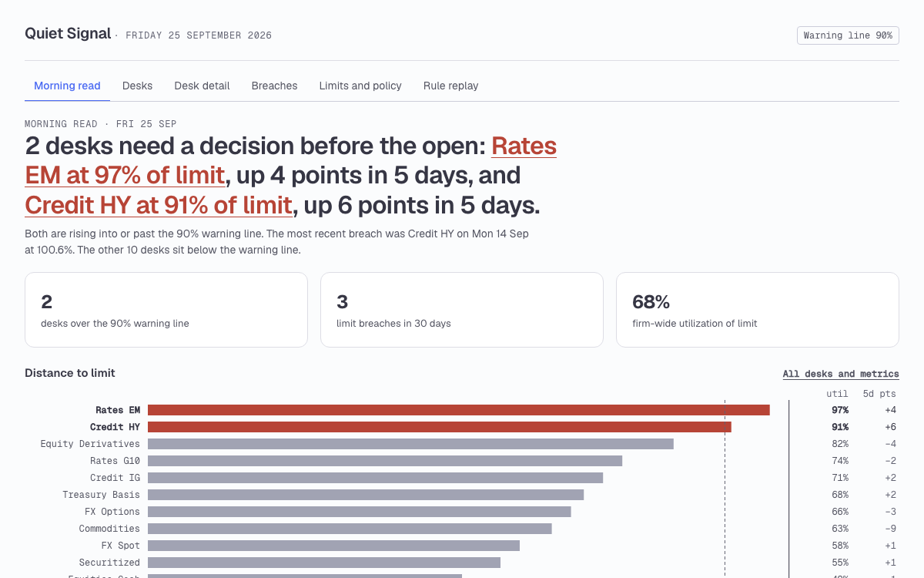Click the Warning line 90% badge
924x578 pixels.
pyautogui.click(x=848, y=35)
